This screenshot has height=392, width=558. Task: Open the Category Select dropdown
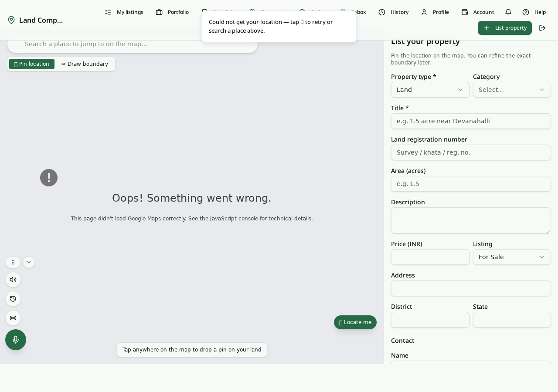coord(512,90)
